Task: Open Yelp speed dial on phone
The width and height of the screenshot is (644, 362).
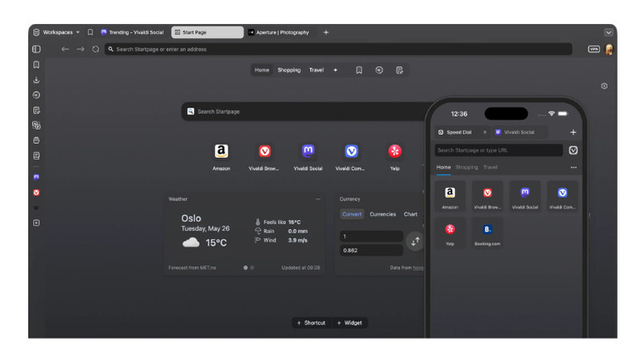Action: 450,233
